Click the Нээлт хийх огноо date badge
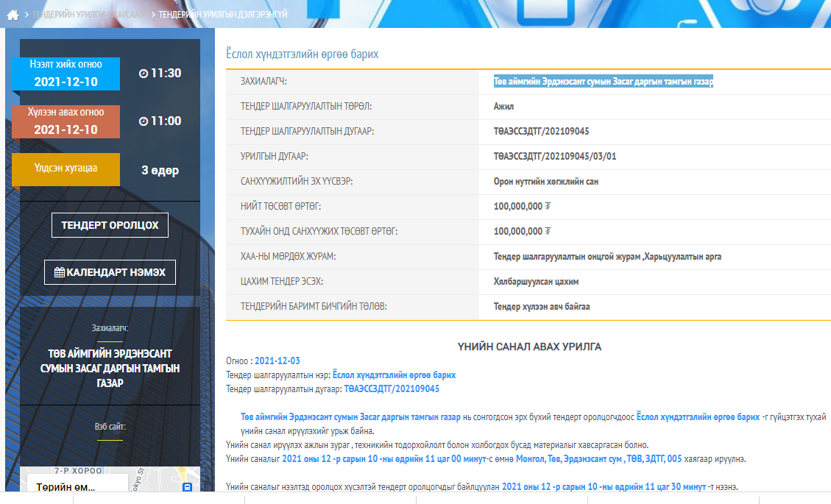 [x=66, y=74]
